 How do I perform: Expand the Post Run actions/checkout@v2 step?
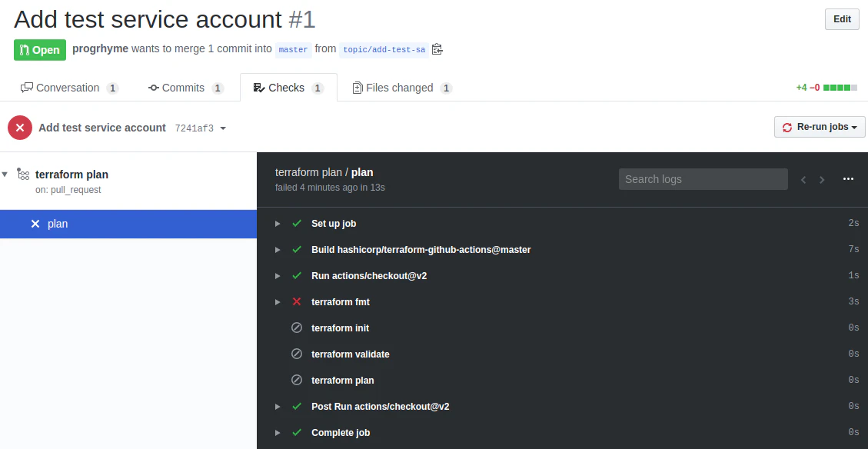coord(278,407)
